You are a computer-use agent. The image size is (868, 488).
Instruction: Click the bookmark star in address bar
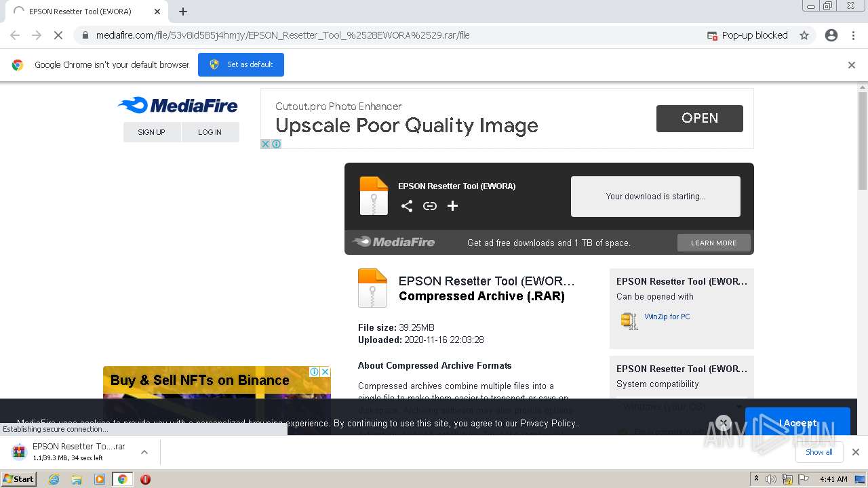(x=804, y=35)
